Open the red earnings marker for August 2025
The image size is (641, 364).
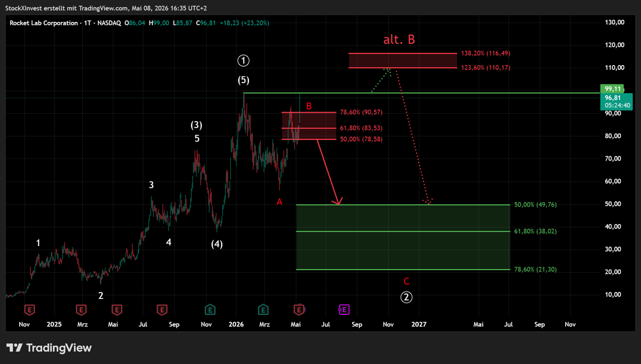[x=161, y=309]
